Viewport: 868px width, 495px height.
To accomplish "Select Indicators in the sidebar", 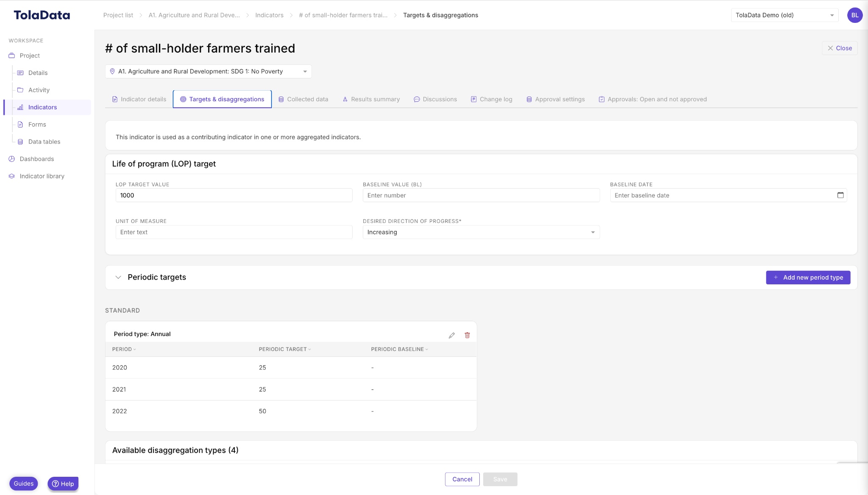I will [x=47, y=107].
